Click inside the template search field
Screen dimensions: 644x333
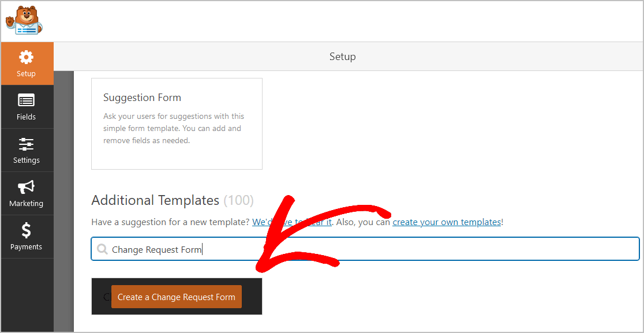[365, 249]
